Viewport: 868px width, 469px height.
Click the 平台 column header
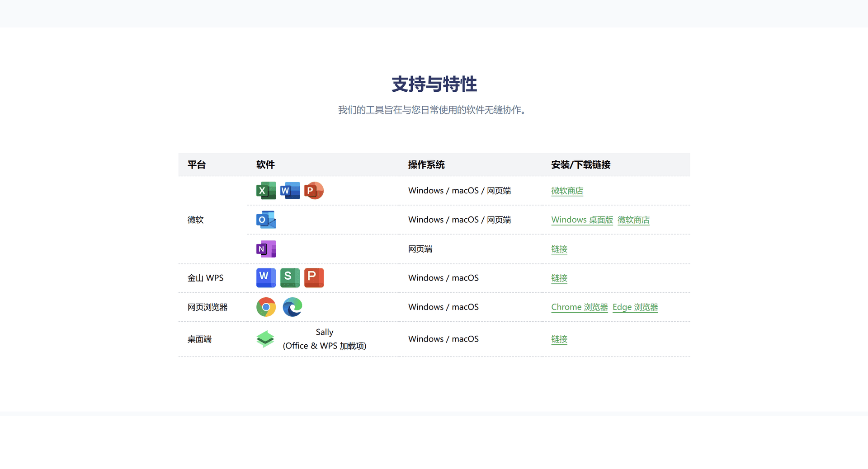point(197,165)
